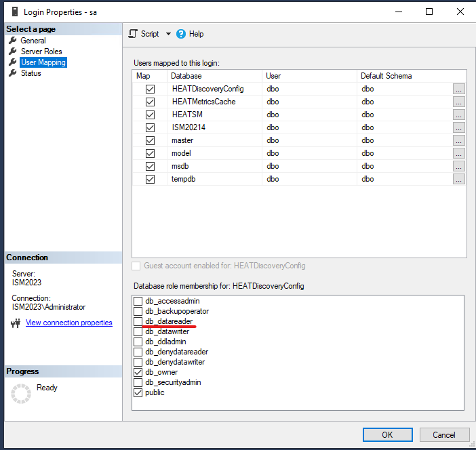The height and width of the screenshot is (450, 476).
Task: Open View connection properties link
Action: 68,323
